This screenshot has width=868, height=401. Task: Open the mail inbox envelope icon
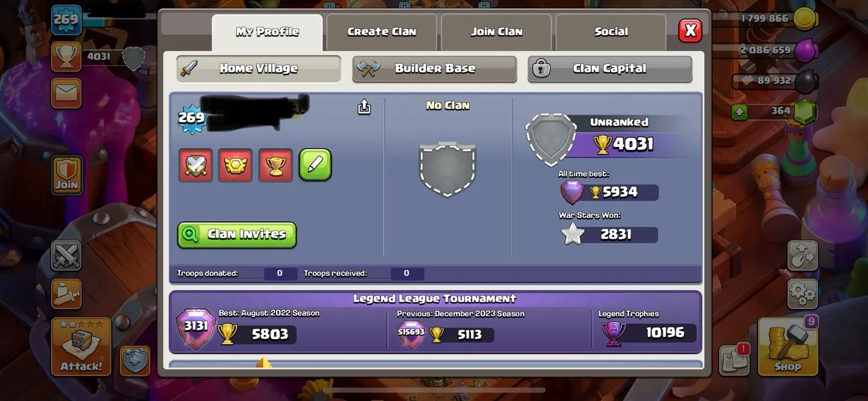(66, 93)
